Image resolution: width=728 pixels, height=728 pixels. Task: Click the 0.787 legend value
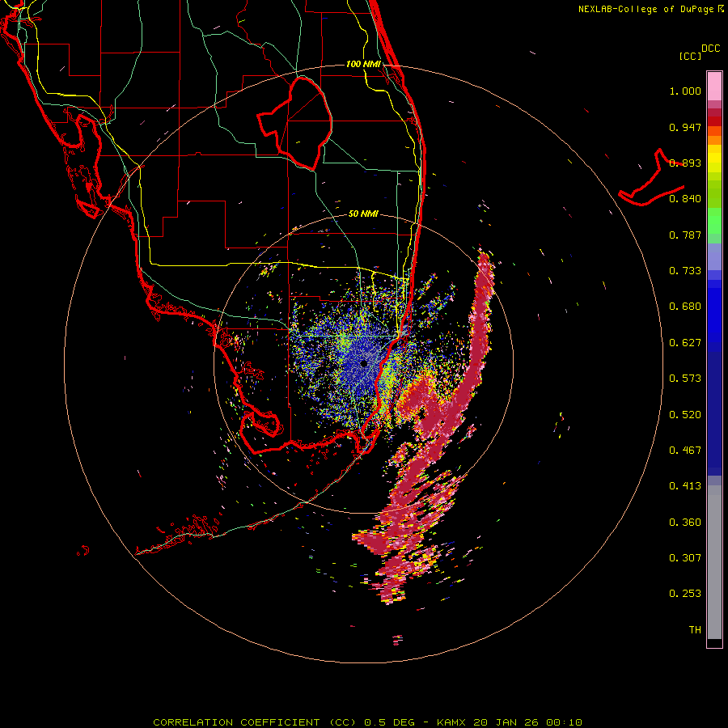point(685,235)
